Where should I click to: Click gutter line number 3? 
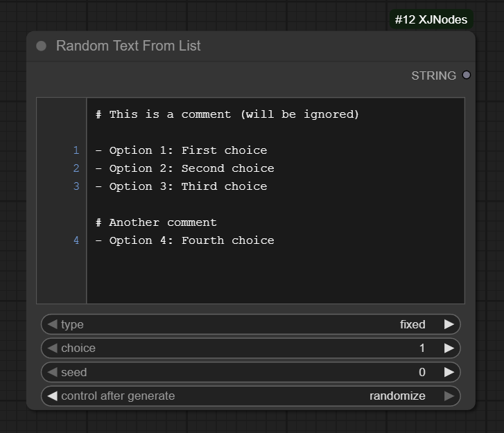pyautogui.click(x=76, y=186)
